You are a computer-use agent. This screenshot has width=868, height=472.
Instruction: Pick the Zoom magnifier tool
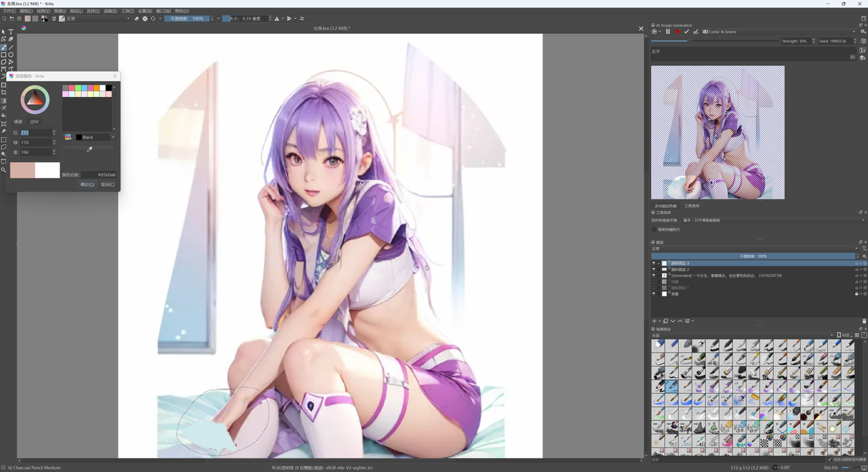point(3,170)
